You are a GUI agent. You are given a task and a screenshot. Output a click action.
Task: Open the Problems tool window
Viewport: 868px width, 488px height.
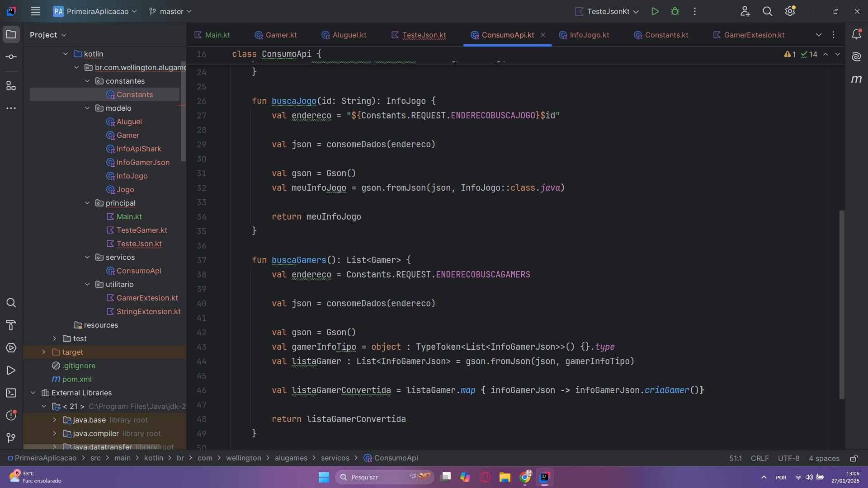point(11,415)
